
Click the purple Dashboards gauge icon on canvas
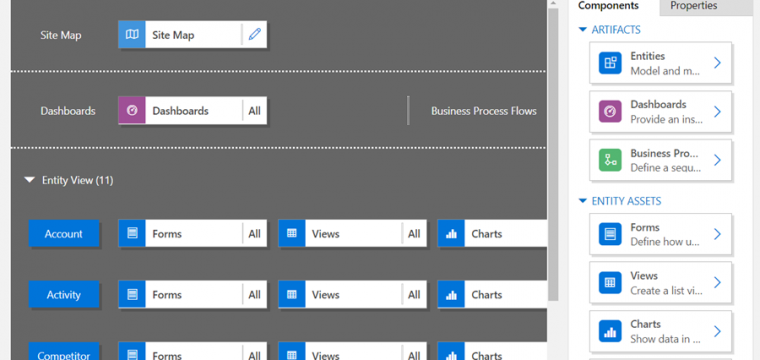point(132,110)
